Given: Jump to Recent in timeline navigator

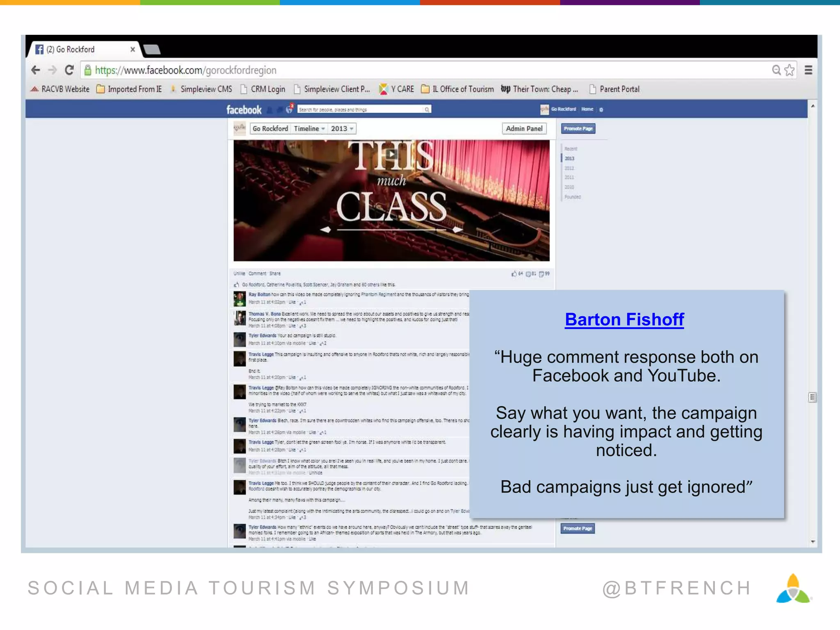Looking at the screenshot, I should (x=571, y=148).
